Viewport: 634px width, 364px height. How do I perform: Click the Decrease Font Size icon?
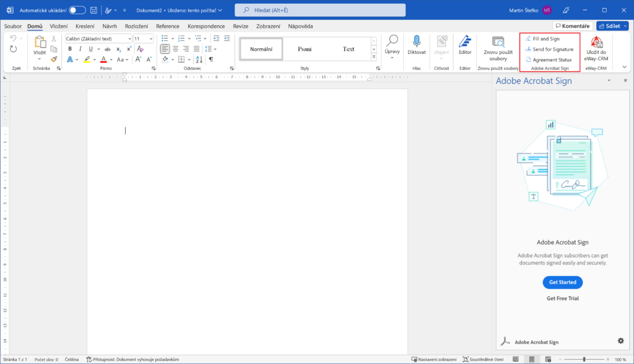click(149, 59)
